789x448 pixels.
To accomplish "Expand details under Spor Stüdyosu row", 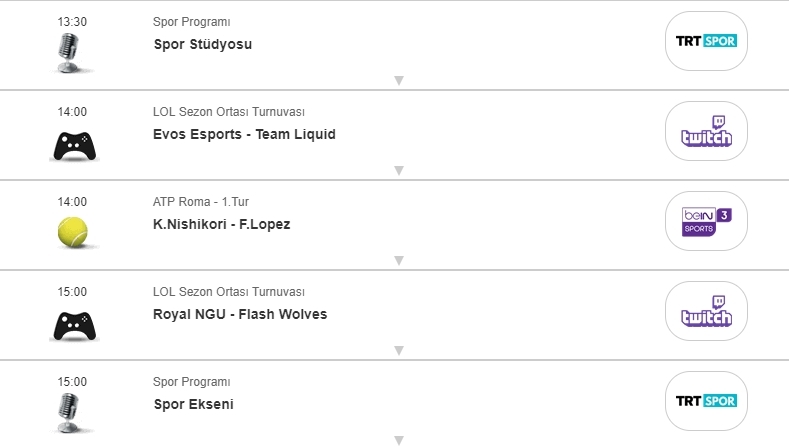I will pyautogui.click(x=398, y=81).
